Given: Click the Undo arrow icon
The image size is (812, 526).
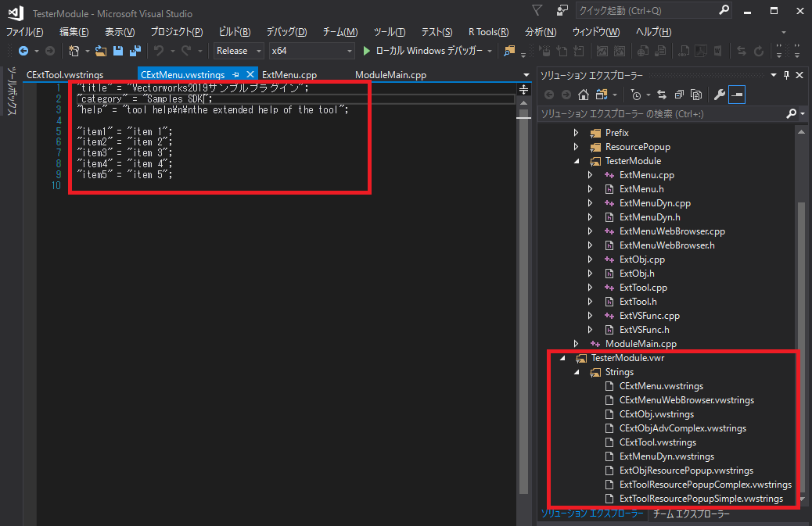Looking at the screenshot, I should click(159, 51).
